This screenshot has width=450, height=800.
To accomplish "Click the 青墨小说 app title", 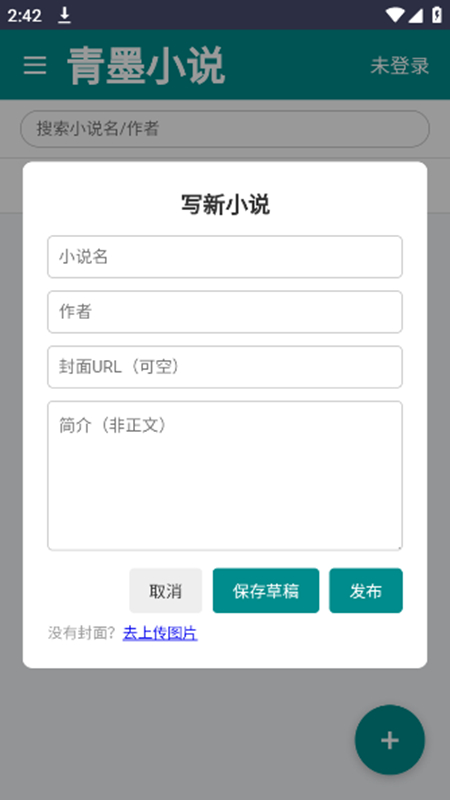I will (x=146, y=66).
